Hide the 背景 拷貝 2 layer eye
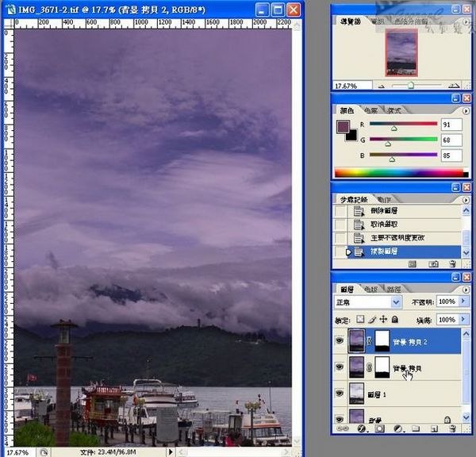 [x=340, y=340]
